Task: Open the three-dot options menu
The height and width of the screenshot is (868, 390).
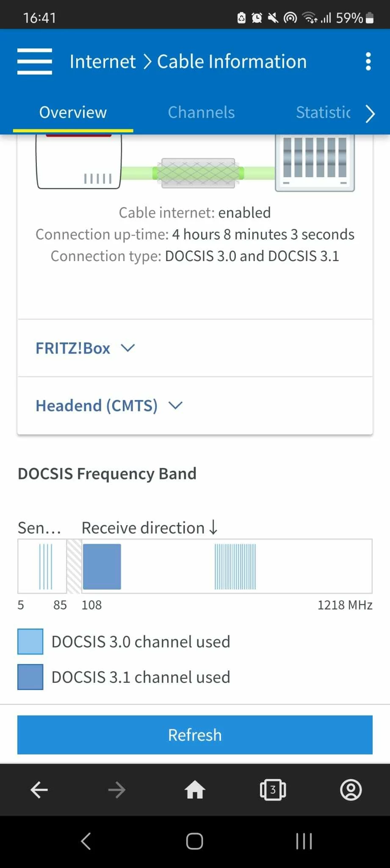Action: 368,61
